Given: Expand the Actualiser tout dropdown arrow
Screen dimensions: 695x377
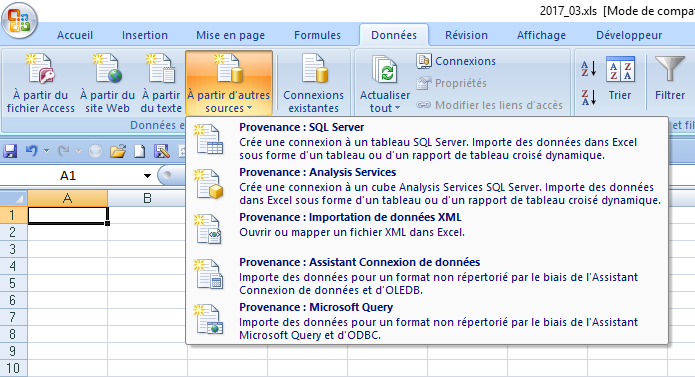Looking at the screenshot, I should pyautogui.click(x=397, y=108).
